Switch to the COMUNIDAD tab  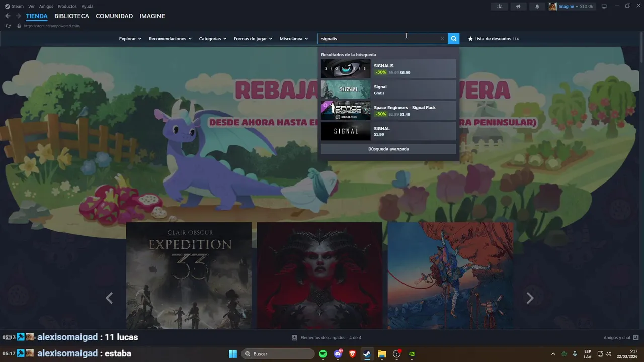(x=114, y=16)
